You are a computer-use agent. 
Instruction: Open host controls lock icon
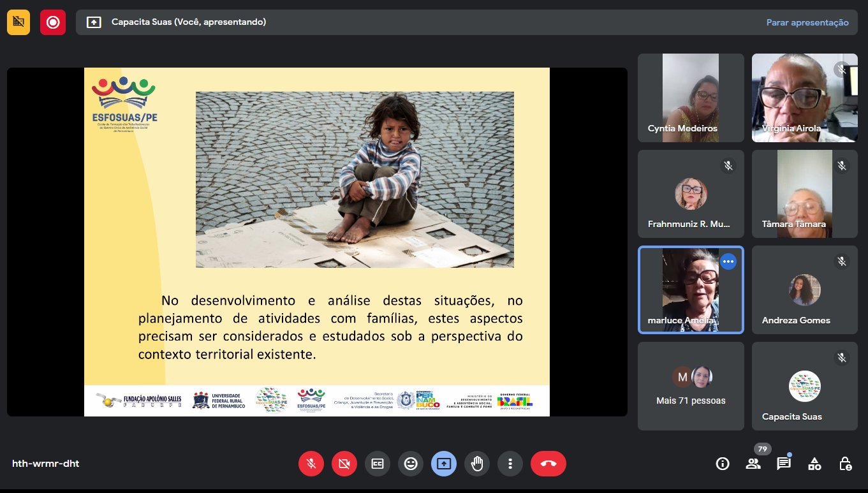tap(845, 464)
